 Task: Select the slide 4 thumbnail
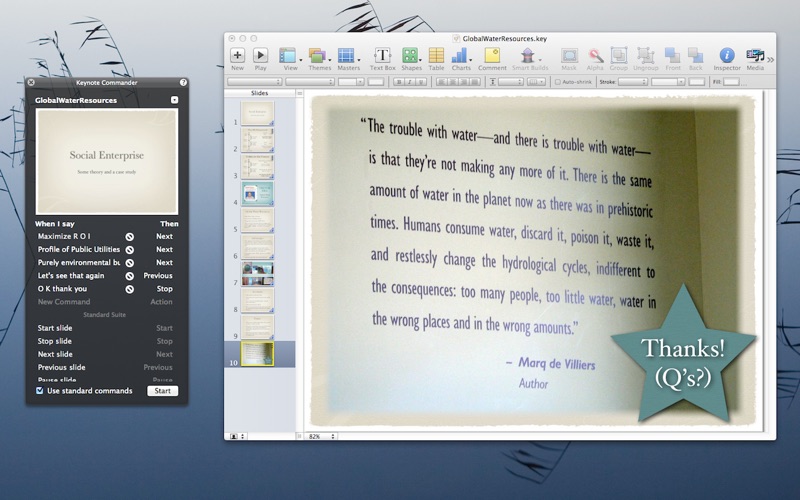[257, 193]
